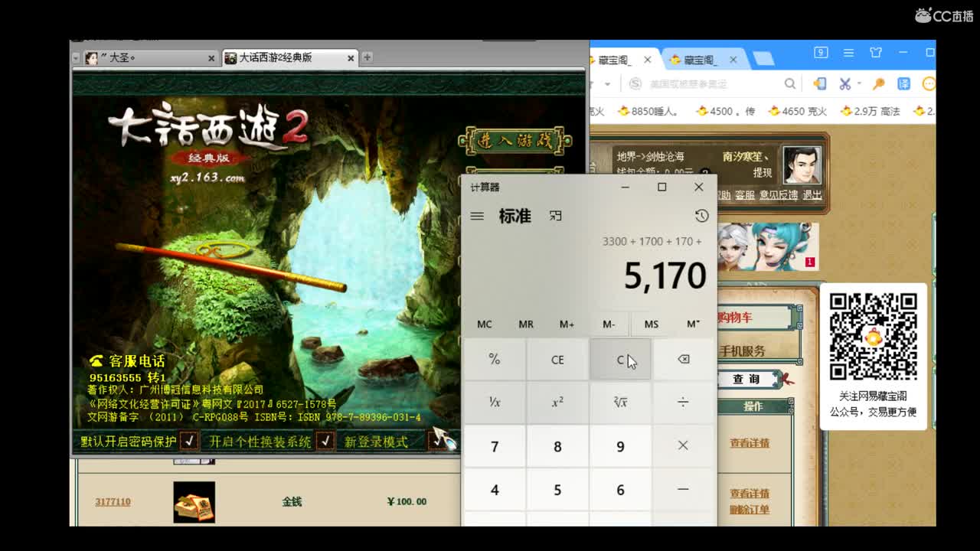This screenshot has height=551, width=980.
Task: Switch to first 藏宝阁 browser tab
Action: click(x=622, y=60)
